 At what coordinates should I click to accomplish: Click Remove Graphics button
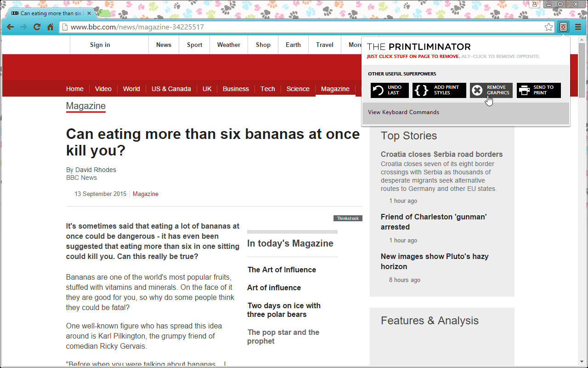(x=491, y=90)
